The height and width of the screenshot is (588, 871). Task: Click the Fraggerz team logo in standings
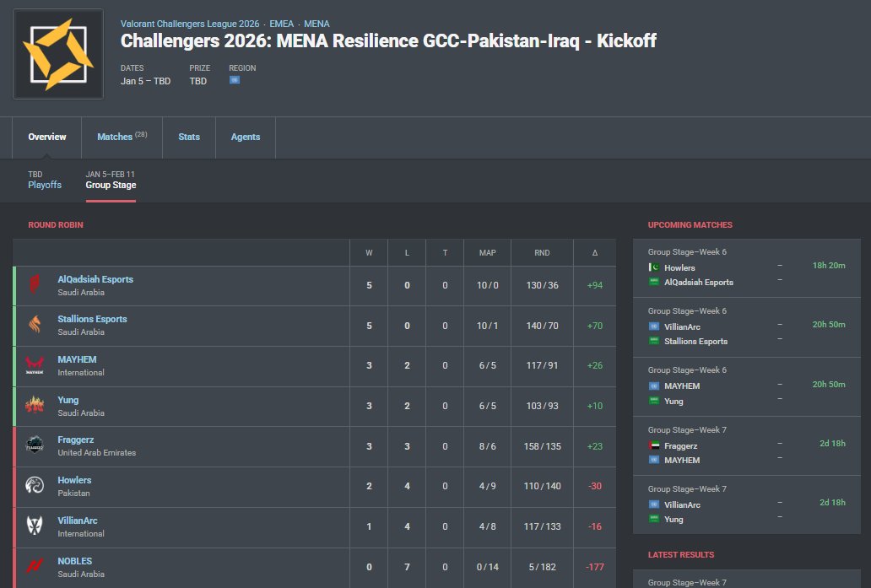(35, 445)
